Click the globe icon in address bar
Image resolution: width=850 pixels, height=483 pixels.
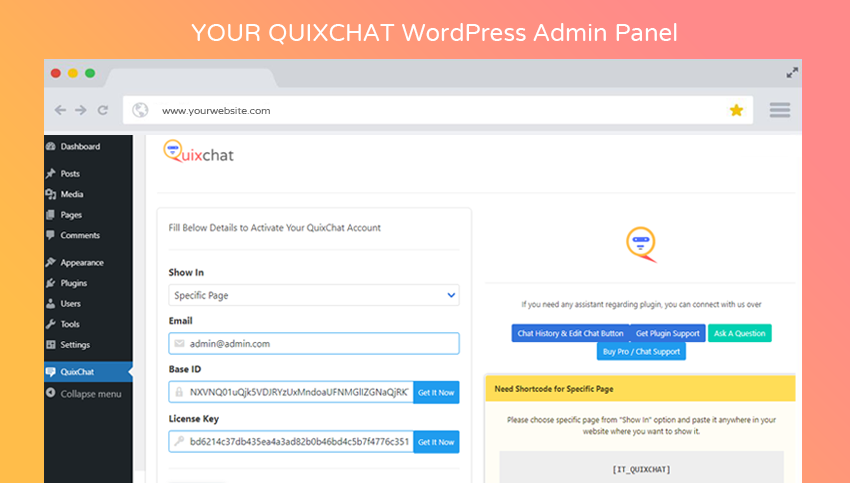[140, 110]
